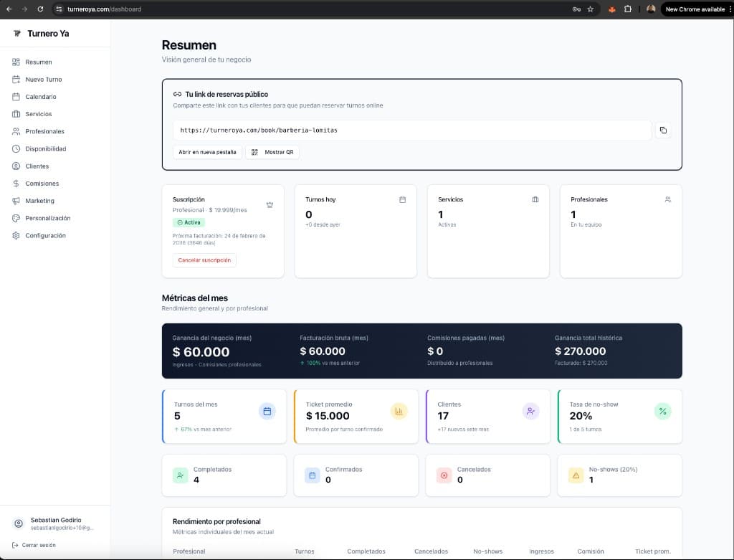This screenshot has width=734, height=560.
Task: Click the bar chart icon in Ticket promedio card
Action: pos(399,411)
